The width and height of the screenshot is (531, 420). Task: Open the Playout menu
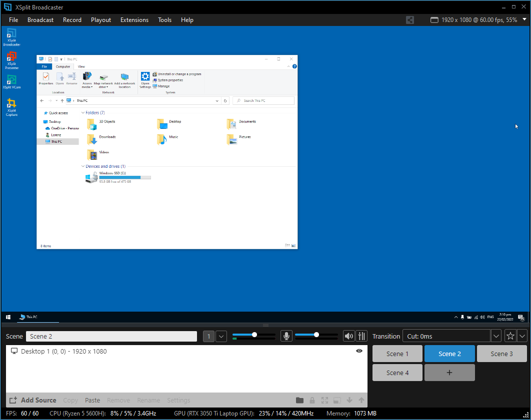click(x=101, y=20)
